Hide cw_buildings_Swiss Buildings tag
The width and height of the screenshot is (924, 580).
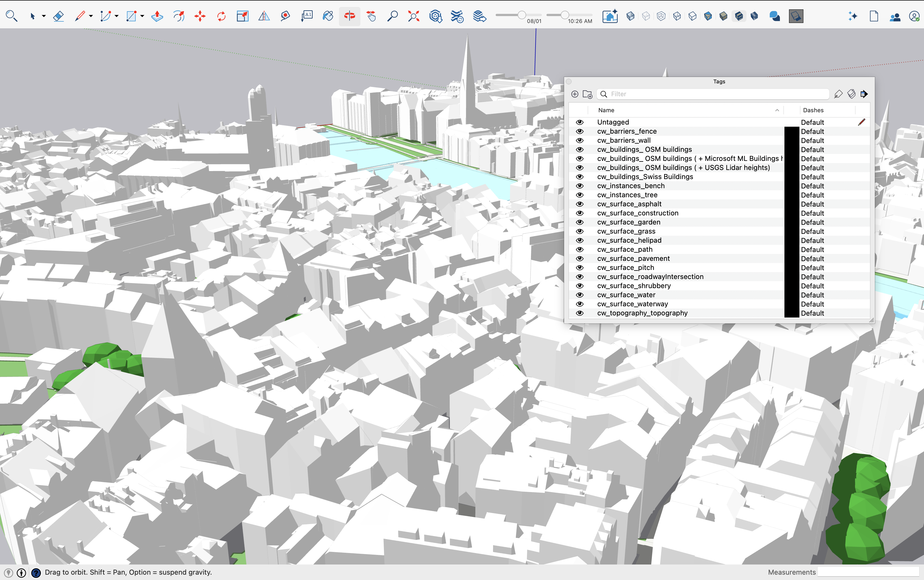[x=579, y=177]
